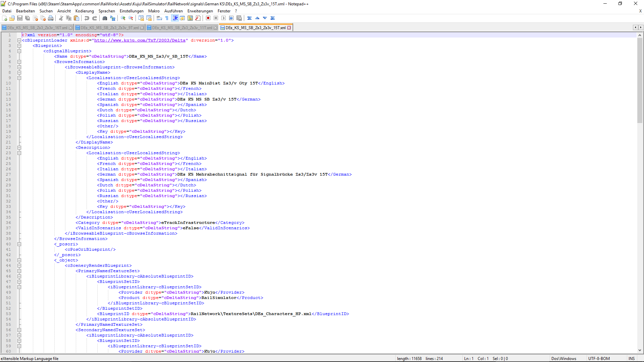Click the Zoom in magnifier icon
Screen dimensions: 644x362
pos(123,18)
